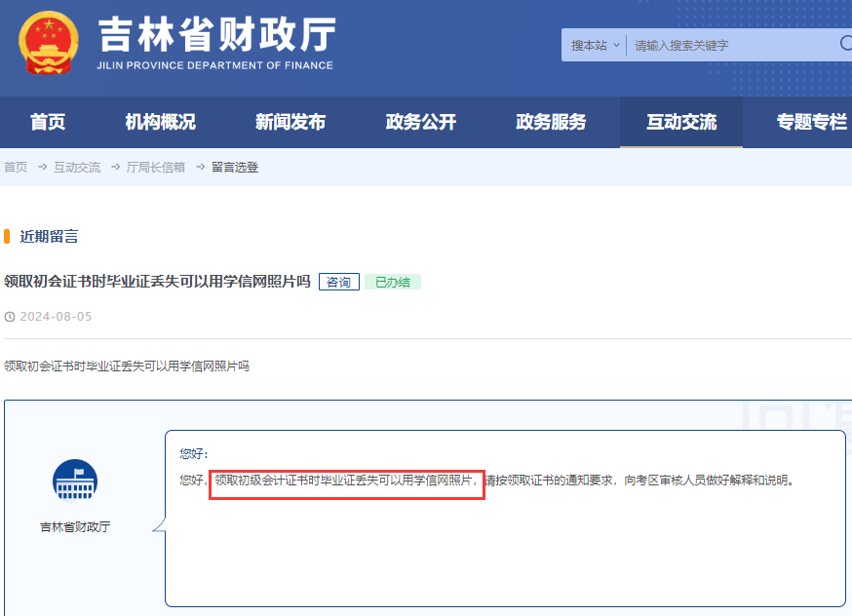
Task: Click the question body text below the date
Action: pyautogui.click(x=127, y=366)
